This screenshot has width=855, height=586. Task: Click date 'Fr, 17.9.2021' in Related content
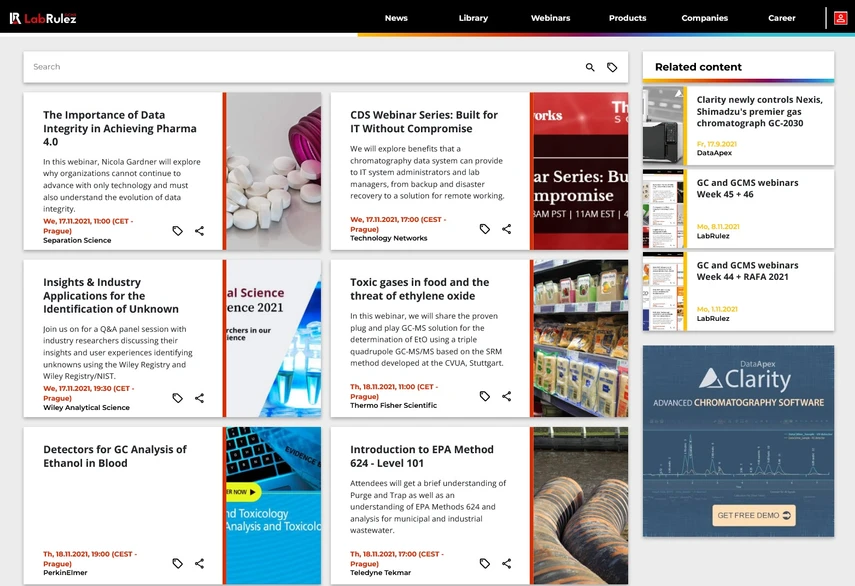[716, 144]
